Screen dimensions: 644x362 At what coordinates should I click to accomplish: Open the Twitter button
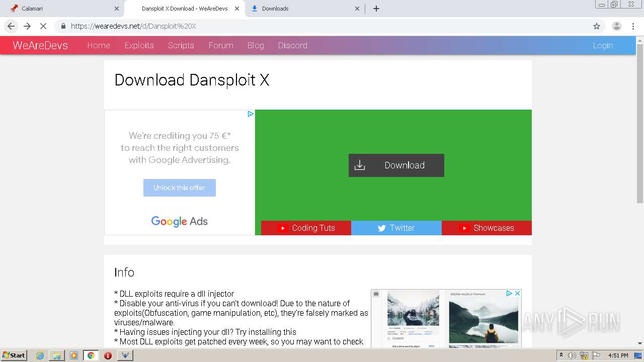396,228
